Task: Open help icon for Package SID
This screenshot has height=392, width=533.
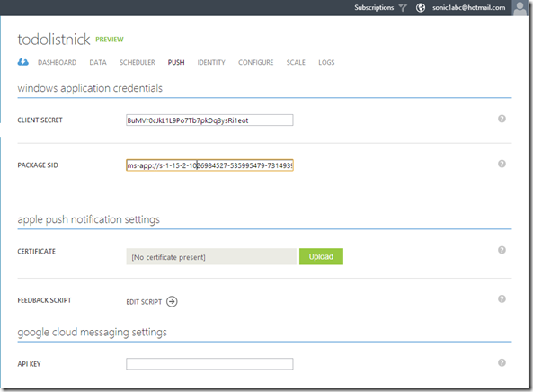Action: click(502, 164)
